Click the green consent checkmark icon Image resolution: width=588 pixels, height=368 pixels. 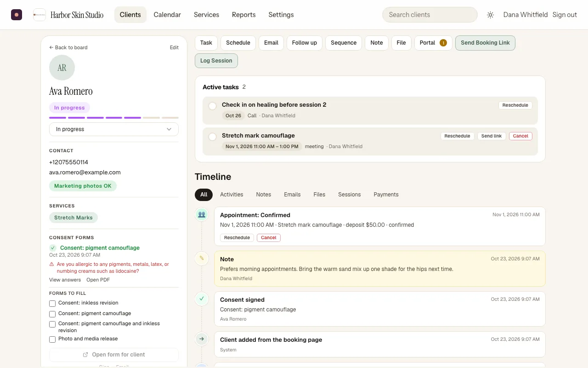(53, 248)
